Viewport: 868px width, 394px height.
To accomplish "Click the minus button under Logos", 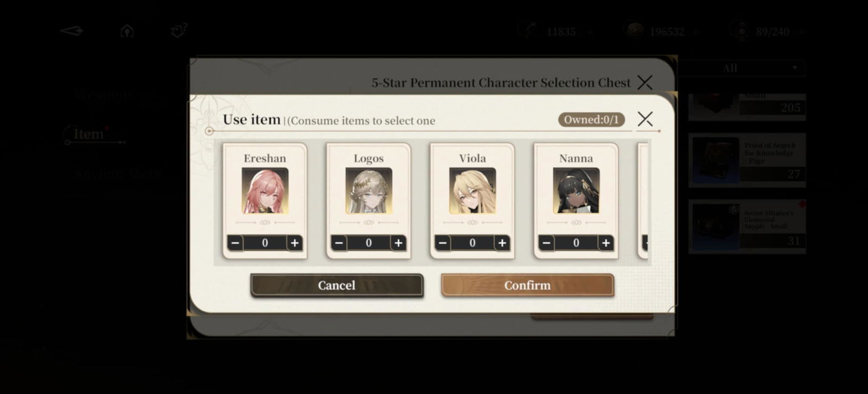I will [339, 243].
